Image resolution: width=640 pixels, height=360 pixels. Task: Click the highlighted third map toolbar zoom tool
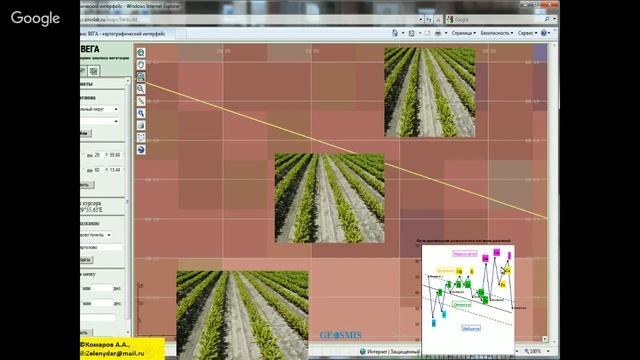(x=141, y=77)
